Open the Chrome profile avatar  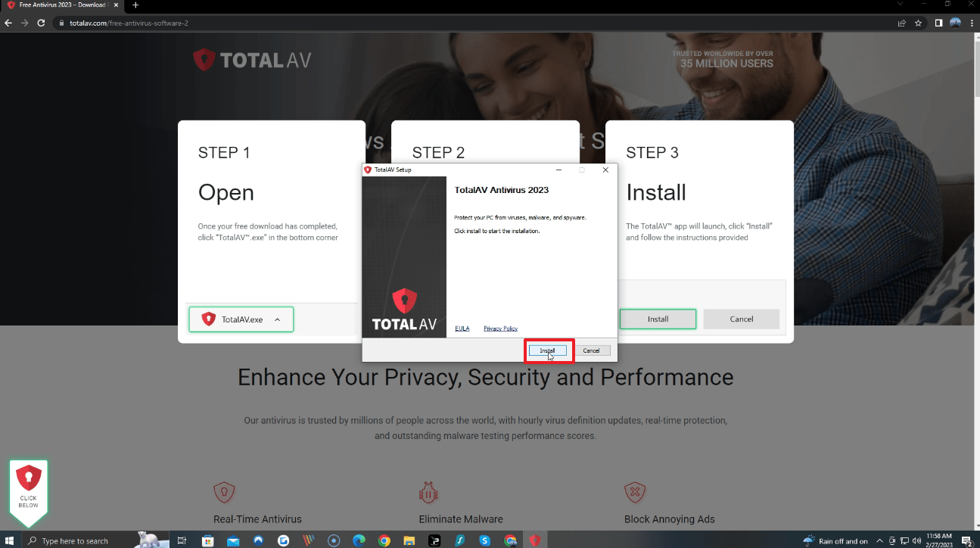coord(955,23)
